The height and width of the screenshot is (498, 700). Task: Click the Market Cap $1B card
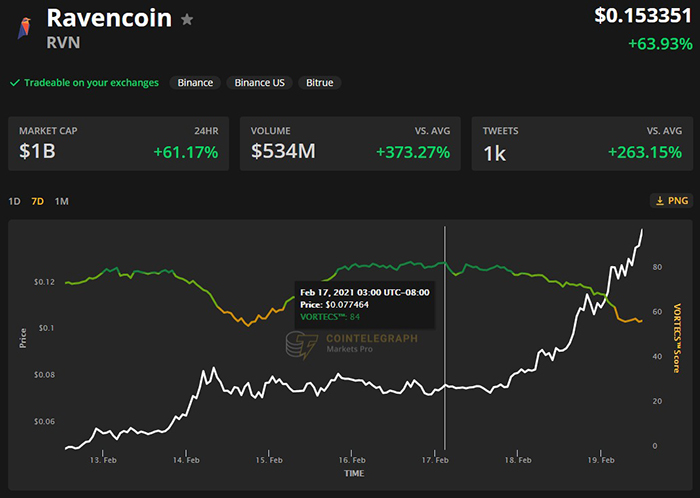(118, 143)
